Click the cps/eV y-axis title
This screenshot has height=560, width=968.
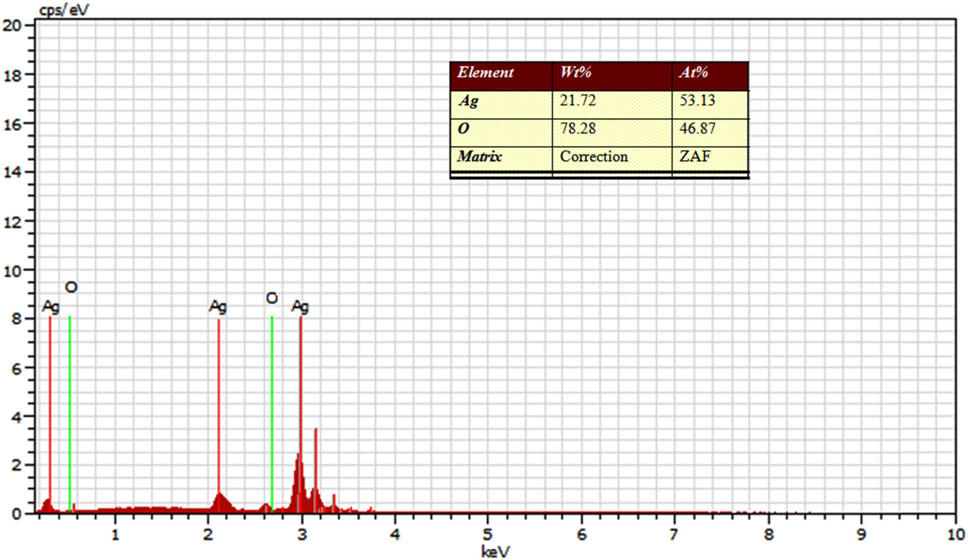tap(64, 9)
